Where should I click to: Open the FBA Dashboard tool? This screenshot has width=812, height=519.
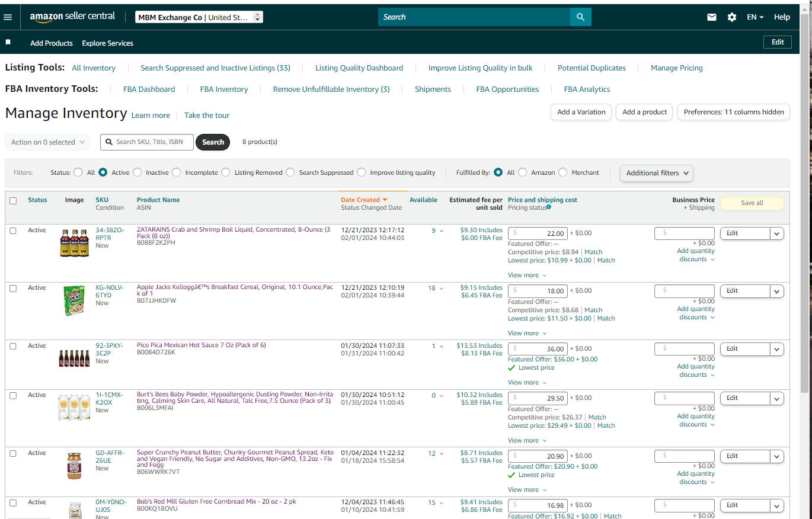(x=149, y=89)
